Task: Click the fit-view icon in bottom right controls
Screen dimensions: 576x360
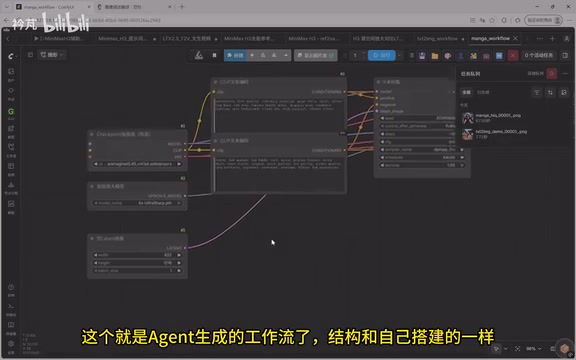Action: [518, 349]
